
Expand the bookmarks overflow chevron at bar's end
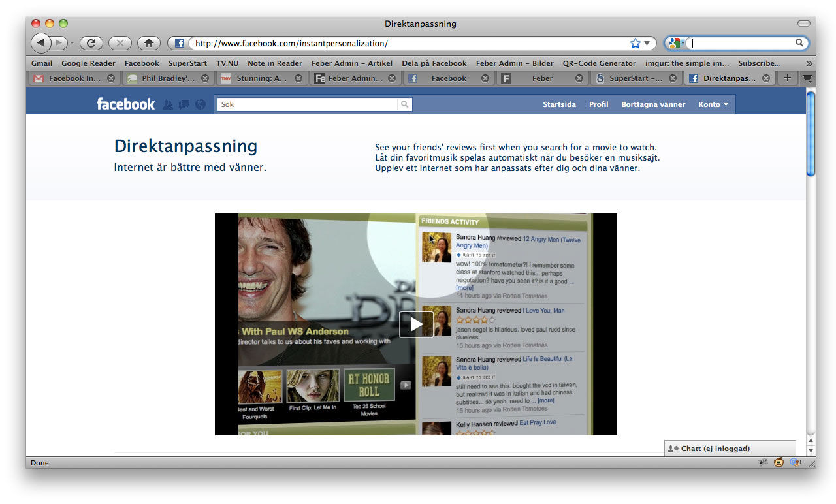(x=809, y=63)
